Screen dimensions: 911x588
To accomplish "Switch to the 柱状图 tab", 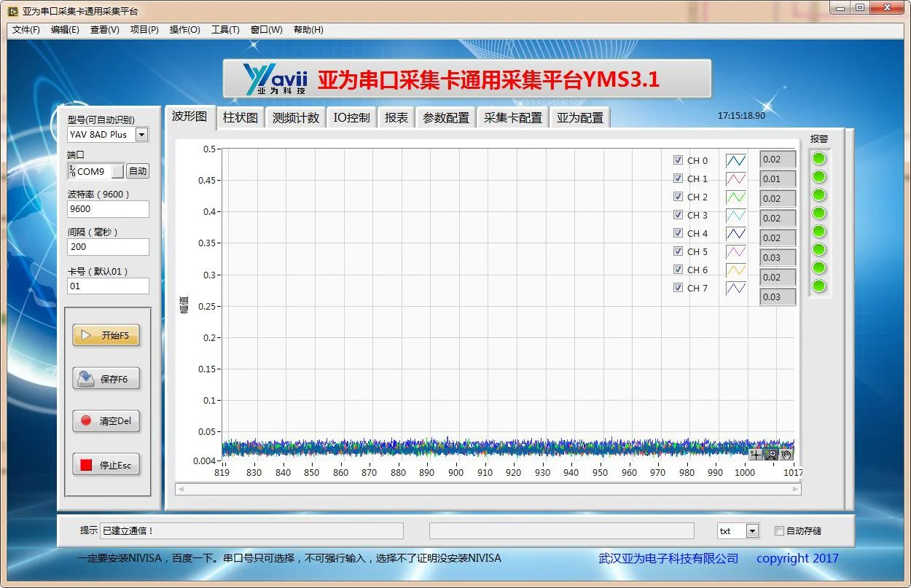I will pos(241,118).
